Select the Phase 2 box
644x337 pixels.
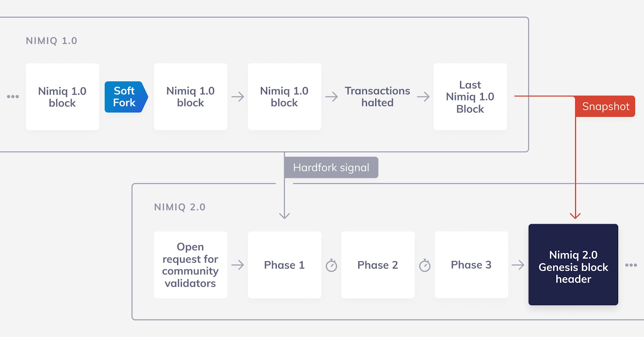[x=378, y=265]
